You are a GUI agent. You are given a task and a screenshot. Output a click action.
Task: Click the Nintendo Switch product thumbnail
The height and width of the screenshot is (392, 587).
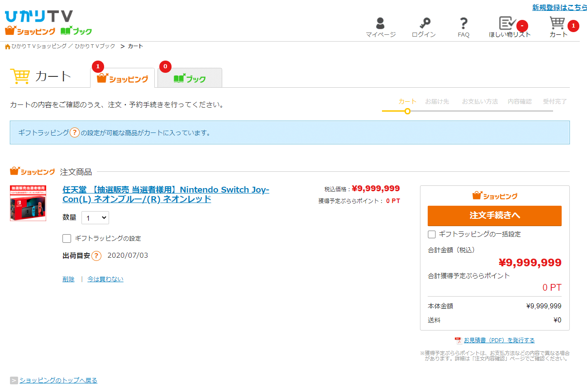[x=28, y=203]
